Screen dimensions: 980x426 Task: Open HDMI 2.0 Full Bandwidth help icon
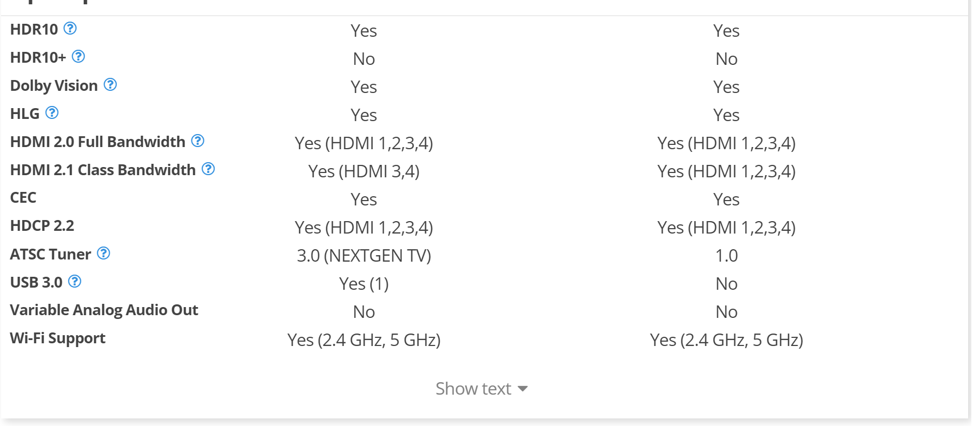[198, 141]
